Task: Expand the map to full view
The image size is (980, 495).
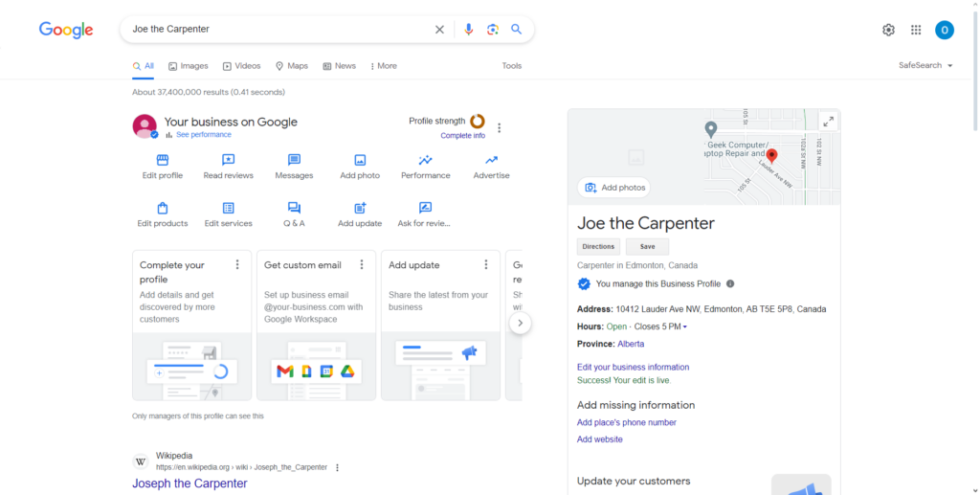Action: [x=828, y=122]
